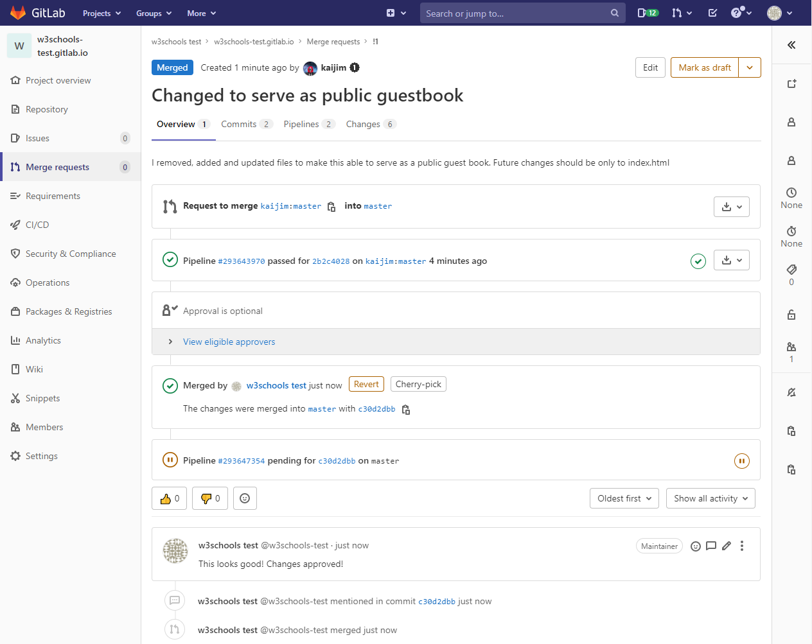Copy commit c30d2dbb reference to clipboard
The width and height of the screenshot is (812, 644).
(x=405, y=409)
